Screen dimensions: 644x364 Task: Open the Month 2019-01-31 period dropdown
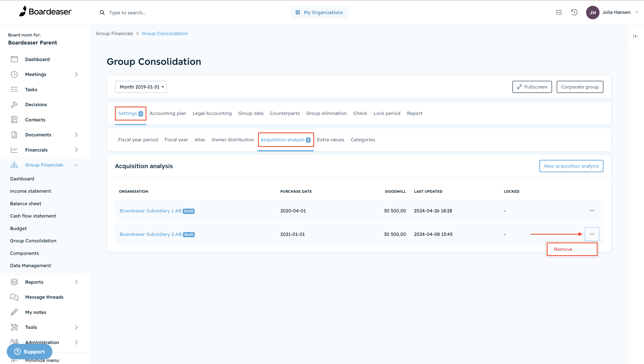tap(141, 87)
